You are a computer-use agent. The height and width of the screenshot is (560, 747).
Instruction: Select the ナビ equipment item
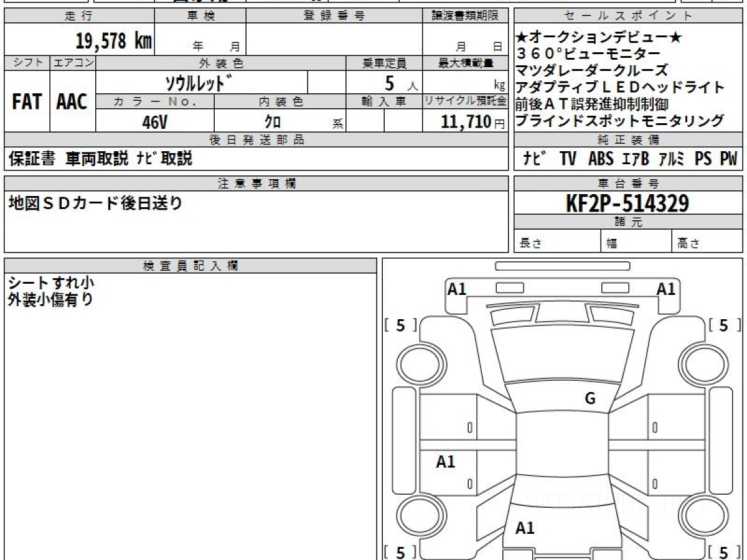coord(535,159)
